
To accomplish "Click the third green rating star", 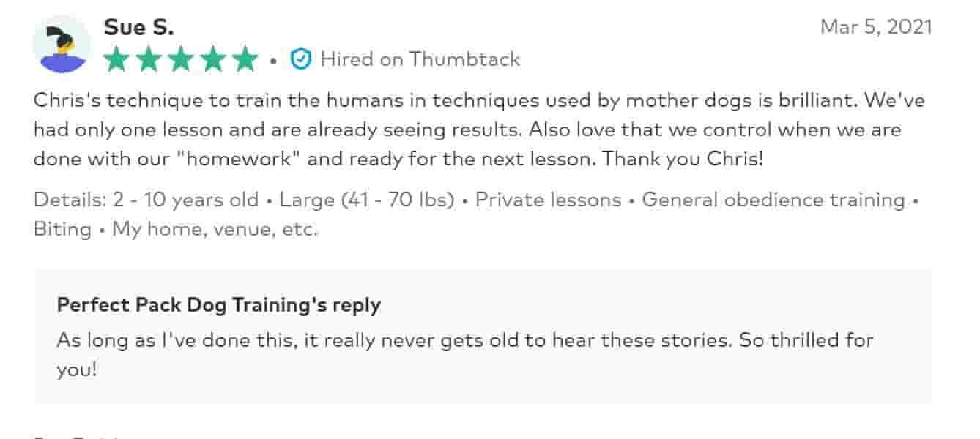I will pyautogui.click(x=181, y=59).
